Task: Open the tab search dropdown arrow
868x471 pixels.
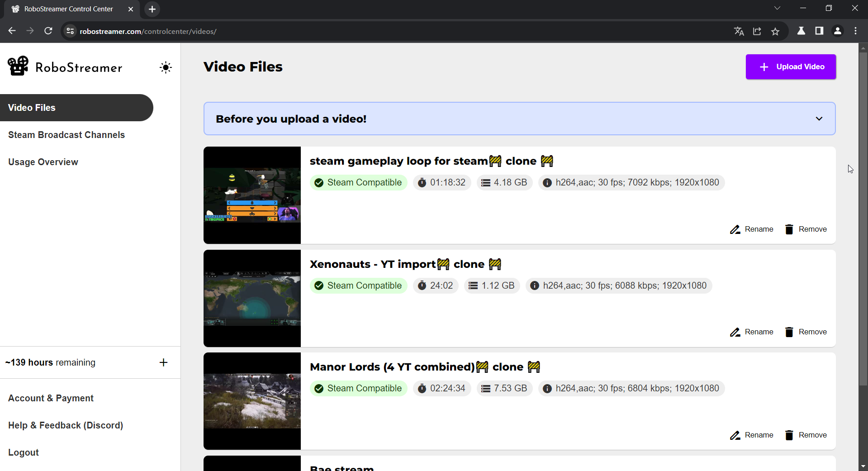Action: (x=777, y=8)
